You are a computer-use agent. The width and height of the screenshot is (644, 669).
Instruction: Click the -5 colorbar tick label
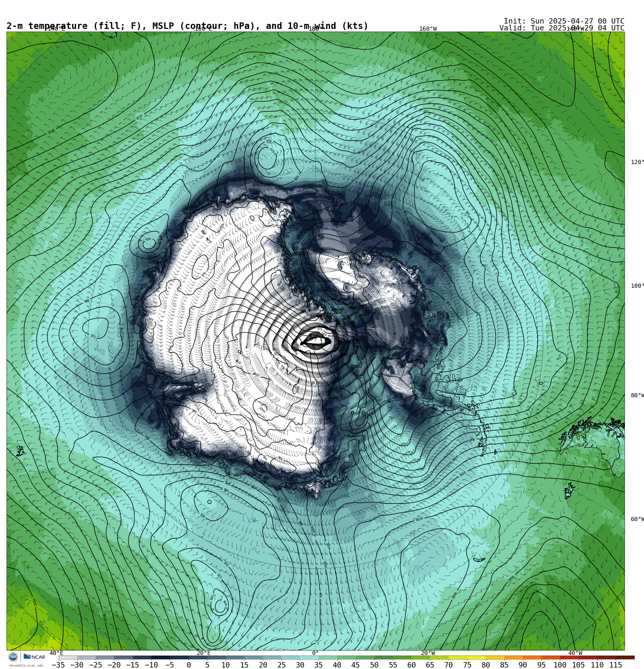[170, 665]
